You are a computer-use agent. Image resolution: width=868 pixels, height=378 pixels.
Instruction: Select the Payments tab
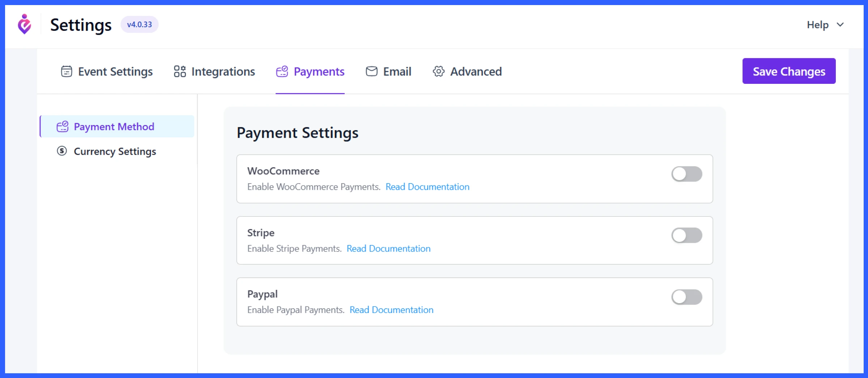point(310,72)
